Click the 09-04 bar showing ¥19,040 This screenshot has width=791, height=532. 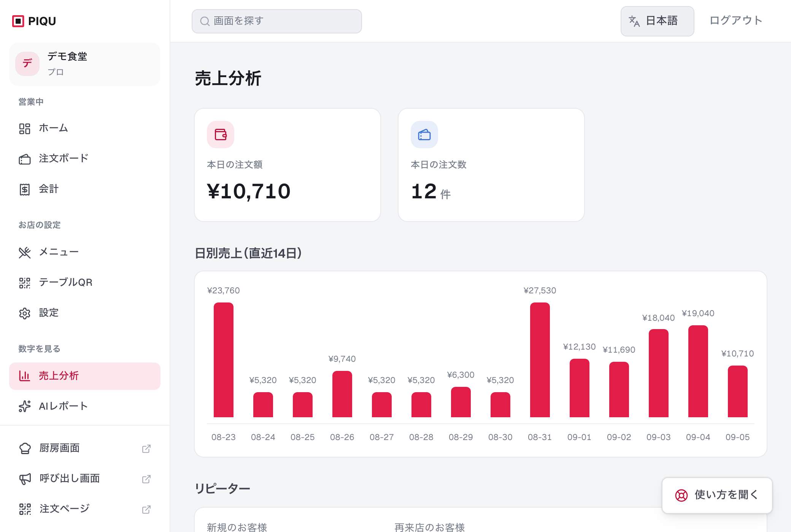coord(698,371)
